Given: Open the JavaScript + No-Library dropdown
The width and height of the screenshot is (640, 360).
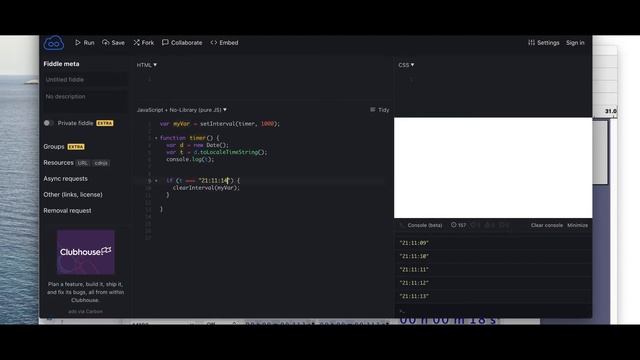Looking at the screenshot, I should point(182,110).
